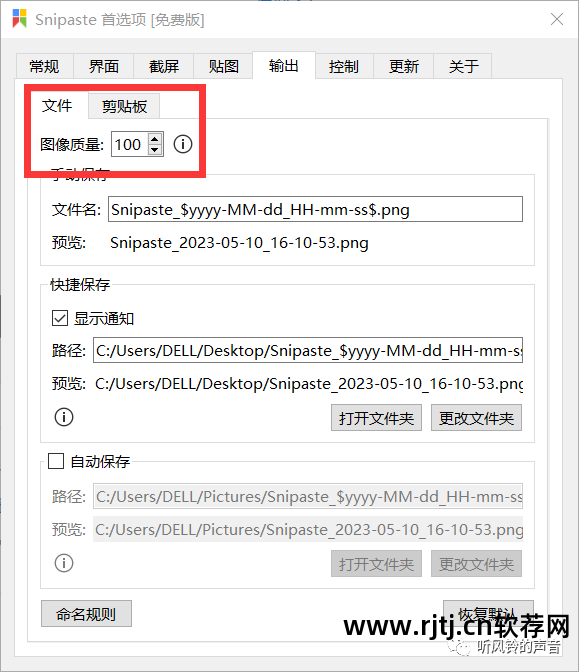
Task: Click the preview text Snipaste_2023-05-10_16-10-53.png under 文件名
Action: 239,243
